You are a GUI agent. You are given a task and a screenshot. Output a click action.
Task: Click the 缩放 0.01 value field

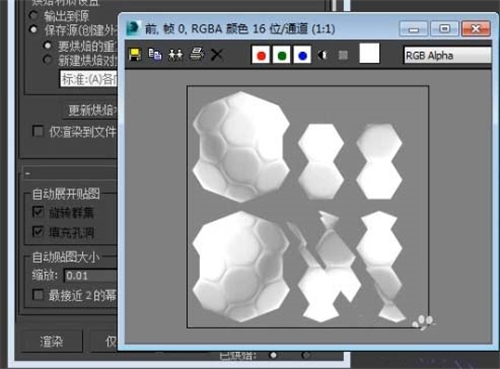coord(90,276)
